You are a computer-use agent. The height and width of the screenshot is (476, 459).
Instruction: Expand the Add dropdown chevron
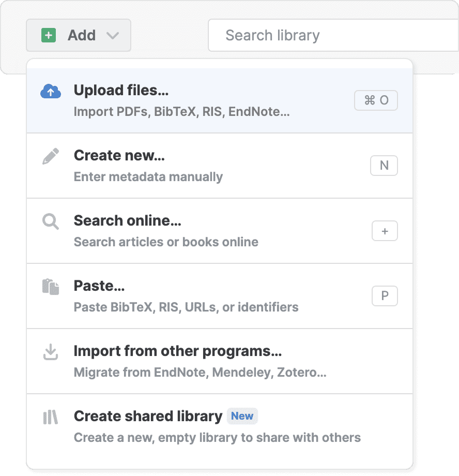point(113,36)
